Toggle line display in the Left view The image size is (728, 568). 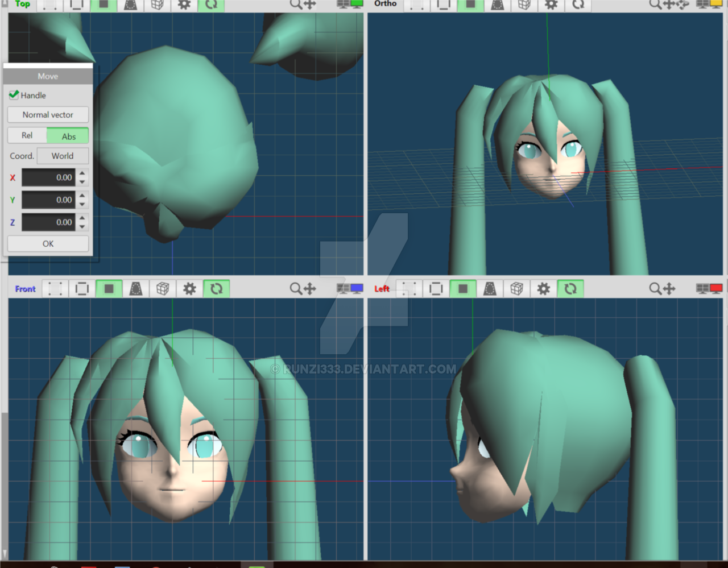(436, 289)
